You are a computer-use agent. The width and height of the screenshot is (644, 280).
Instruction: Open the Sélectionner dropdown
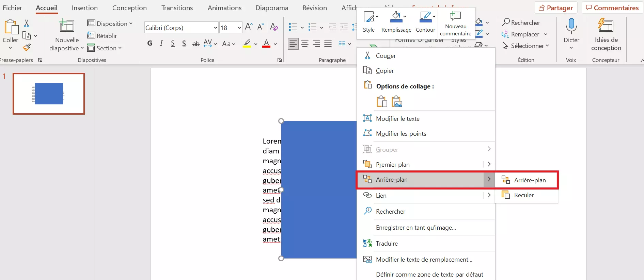(x=526, y=46)
